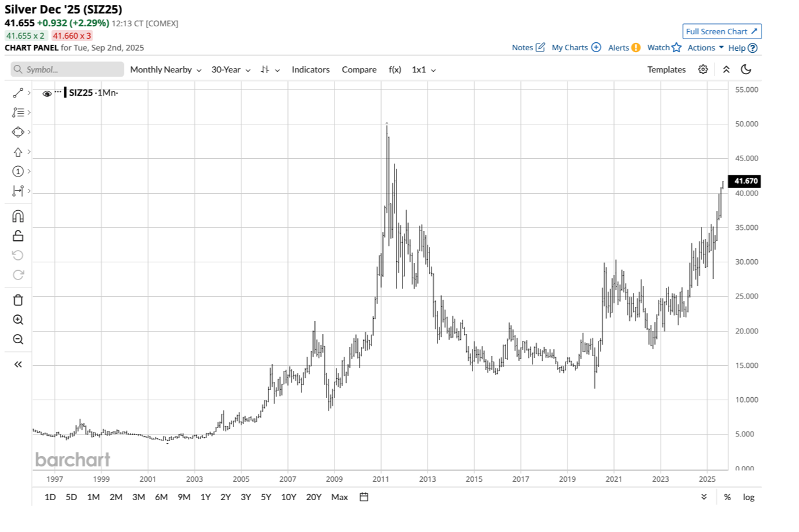Select the 3Y time range
The image size is (799, 532).
[246, 497]
